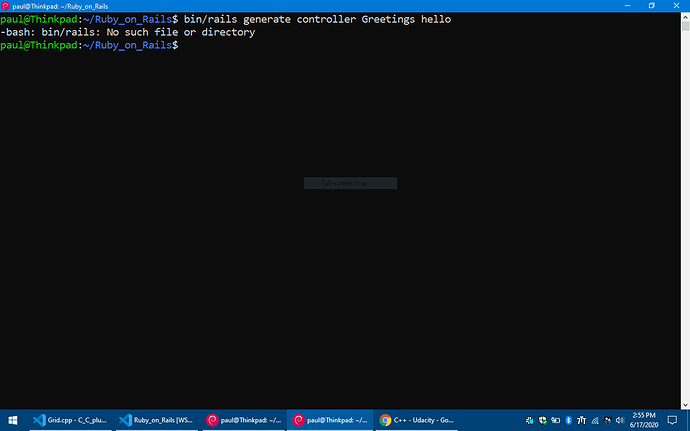Image resolution: width=690 pixels, height=431 pixels.
Task: Click the 'No such file or directory' error line
Action: (128, 32)
